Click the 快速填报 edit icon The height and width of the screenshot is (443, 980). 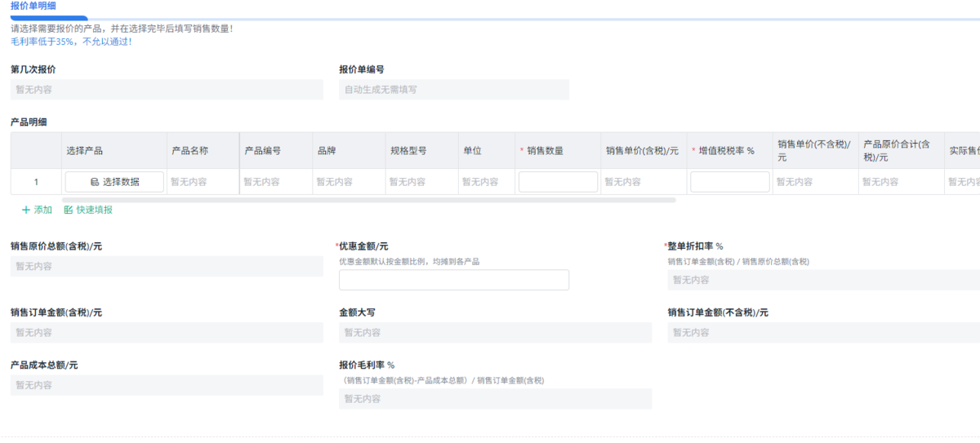coord(69,210)
